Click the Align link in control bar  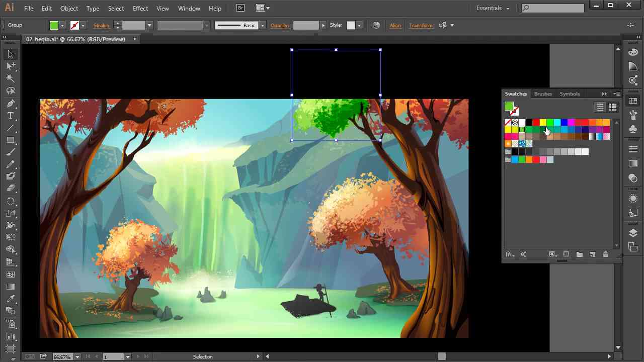click(x=395, y=26)
